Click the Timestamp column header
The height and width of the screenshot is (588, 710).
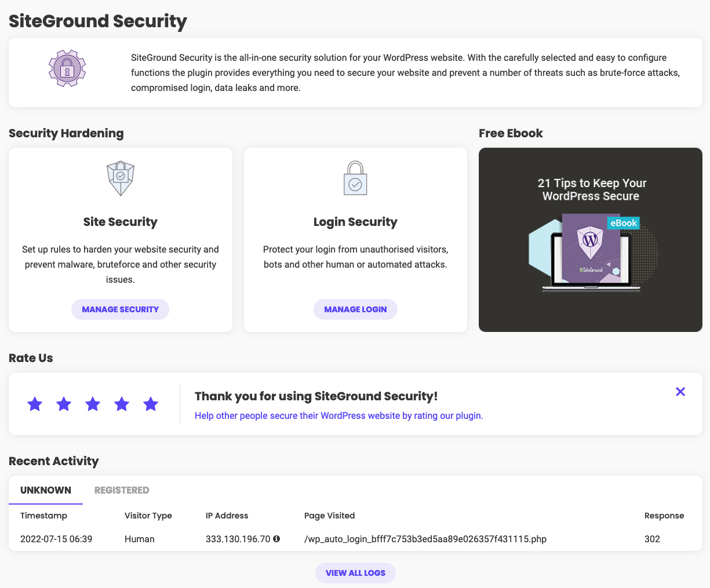43,516
